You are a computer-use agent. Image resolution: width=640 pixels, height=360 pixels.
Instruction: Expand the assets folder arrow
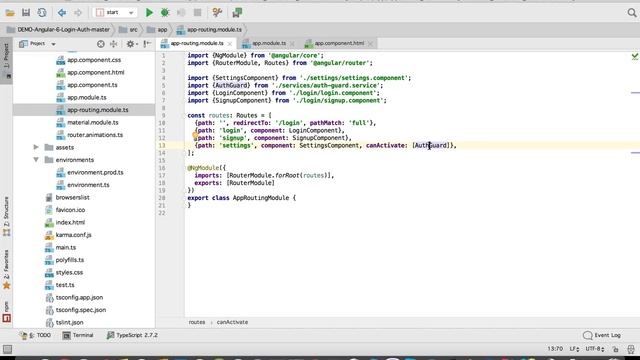pyautogui.click(x=36, y=147)
